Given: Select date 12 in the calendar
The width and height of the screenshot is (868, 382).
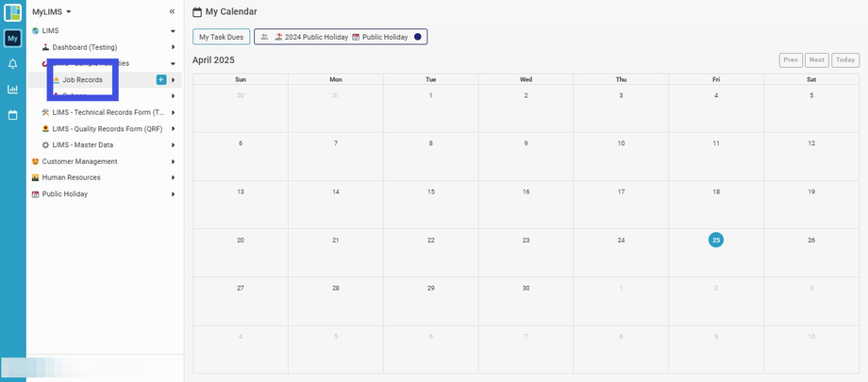Looking at the screenshot, I should [811, 143].
